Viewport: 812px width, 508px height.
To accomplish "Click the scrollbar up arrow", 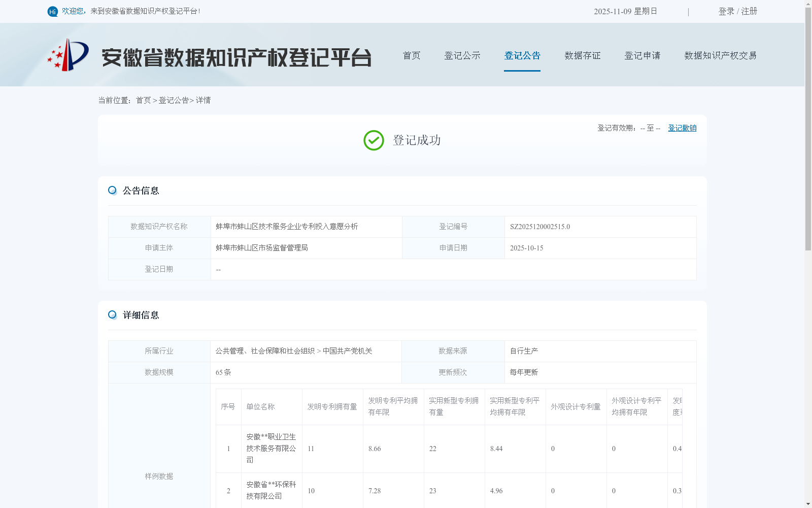I will click(808, 4).
